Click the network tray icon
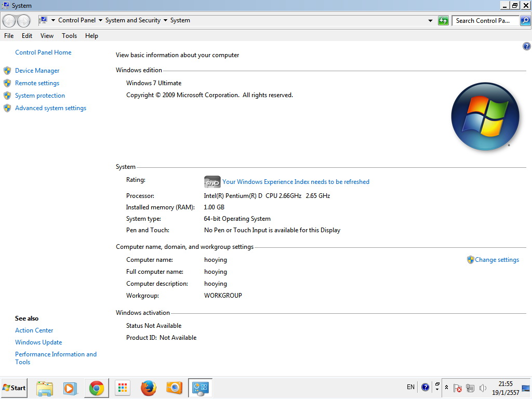The height and width of the screenshot is (399, 532). click(470, 388)
